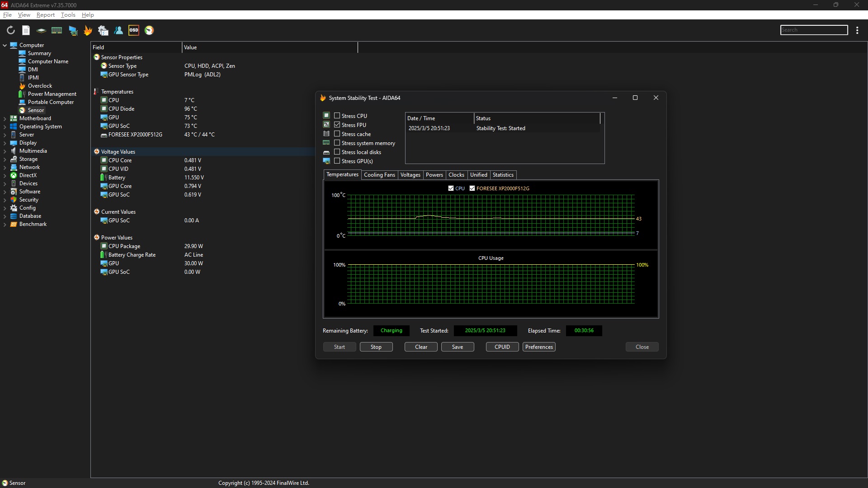Expand the Motherboard tree node
868x488 pixels.
click(x=5, y=118)
